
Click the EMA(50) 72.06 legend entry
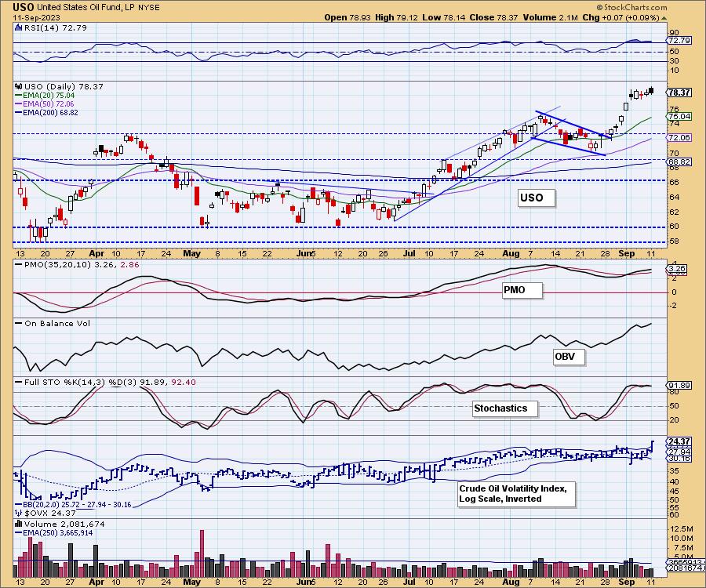(x=45, y=104)
